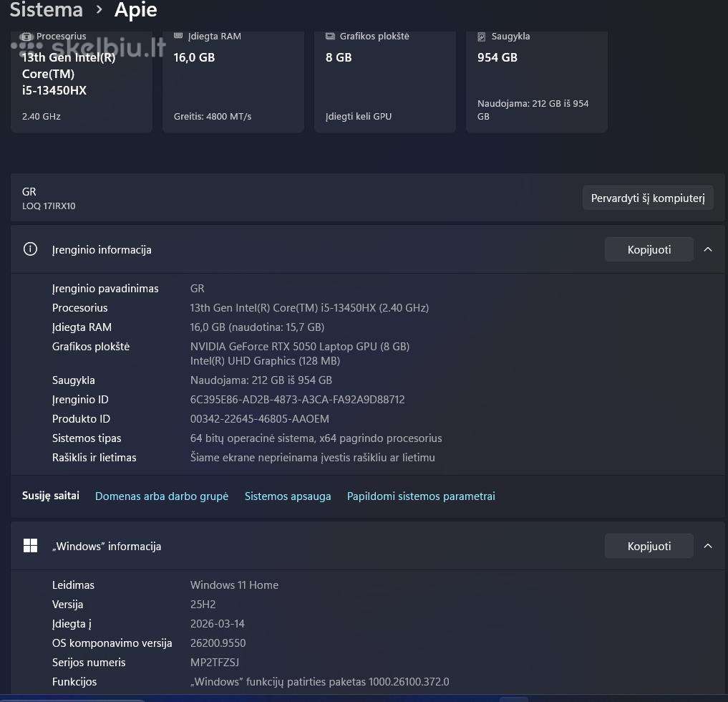Select the 954 GB storage card
This screenshot has height=702, width=728.
(537, 82)
